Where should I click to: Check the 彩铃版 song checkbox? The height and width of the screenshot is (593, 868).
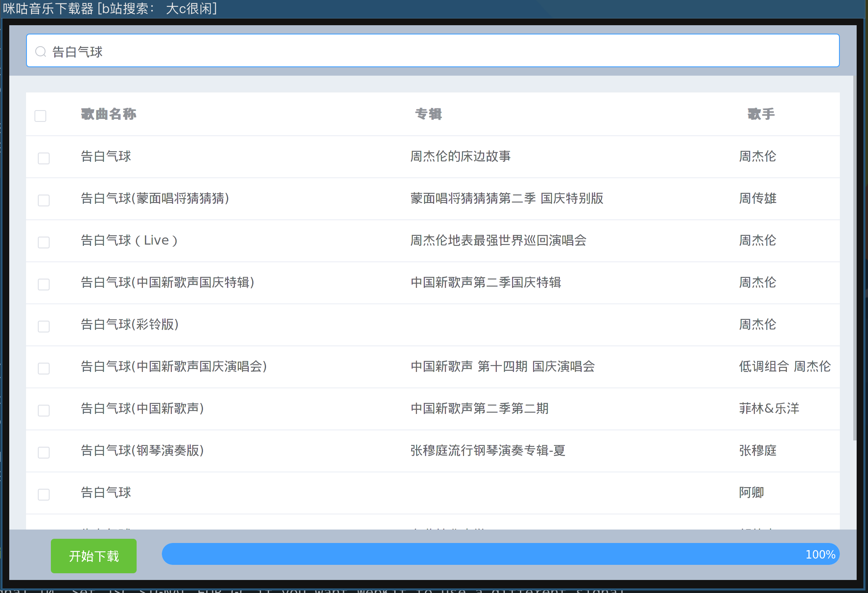click(44, 326)
